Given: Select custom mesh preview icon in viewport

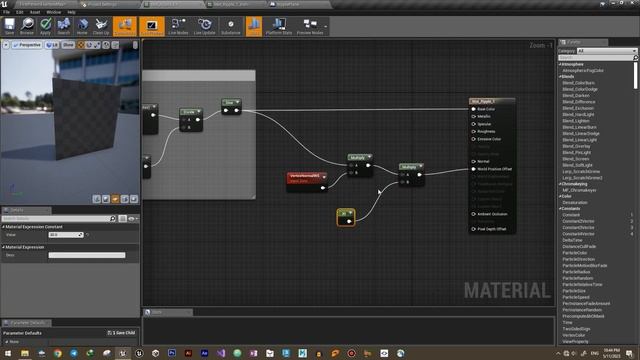Looking at the screenshot, I should (x=134, y=199).
